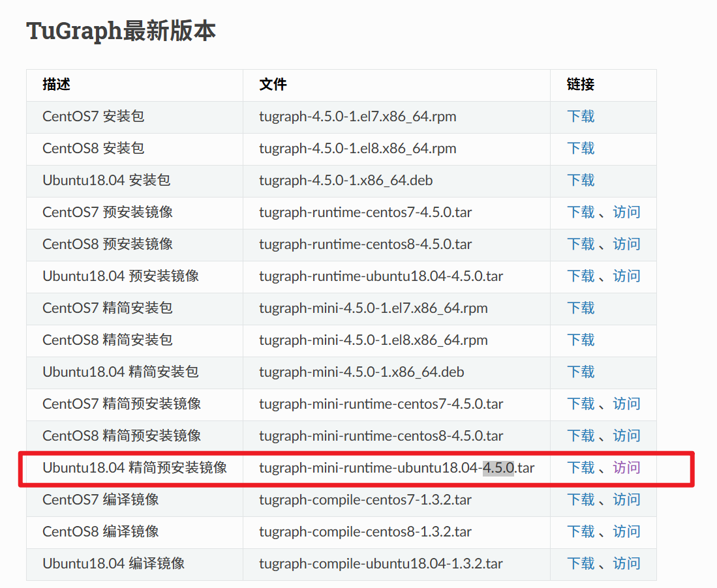Click 访问 for tugraph-mini-runtime-centos7-4.5.0.tar
717x588 pixels.
(x=626, y=404)
